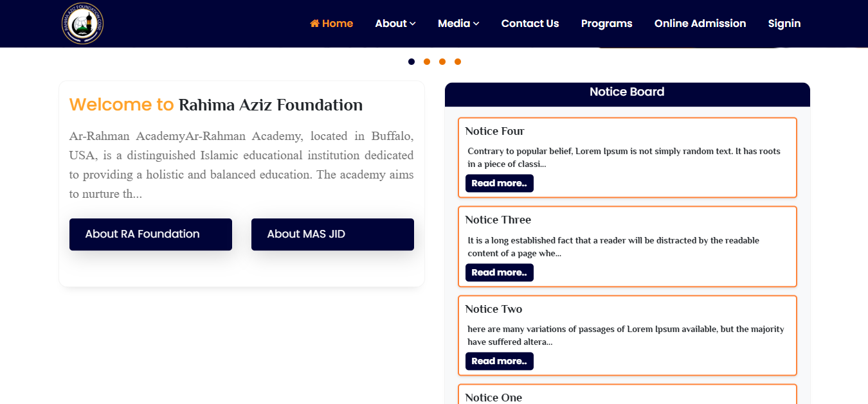Read more on Notice Four
This screenshot has width=868, height=404.
(x=500, y=183)
